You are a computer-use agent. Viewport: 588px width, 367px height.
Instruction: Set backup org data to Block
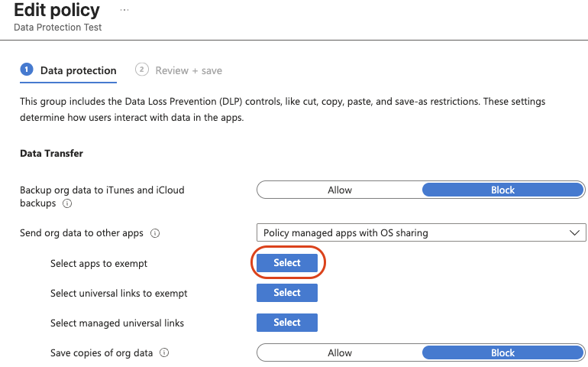click(x=502, y=190)
